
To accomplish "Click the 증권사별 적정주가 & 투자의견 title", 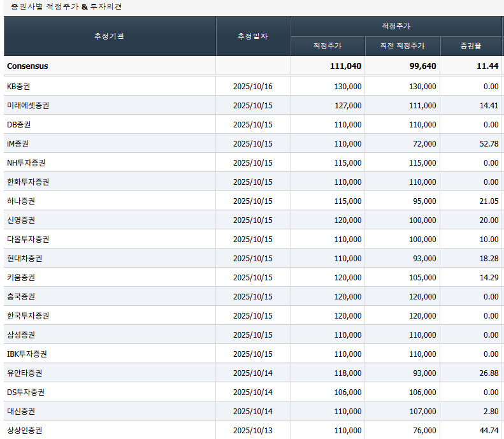I will (66, 7).
